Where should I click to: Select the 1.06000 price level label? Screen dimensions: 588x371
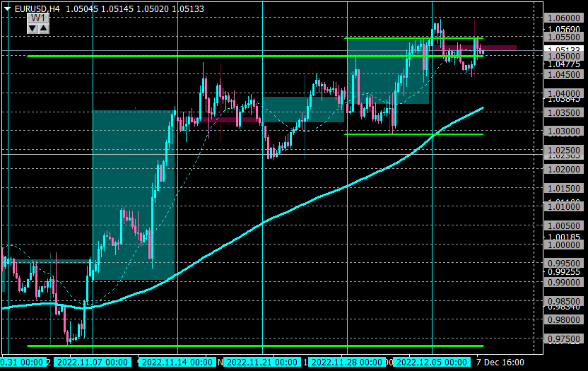point(564,18)
